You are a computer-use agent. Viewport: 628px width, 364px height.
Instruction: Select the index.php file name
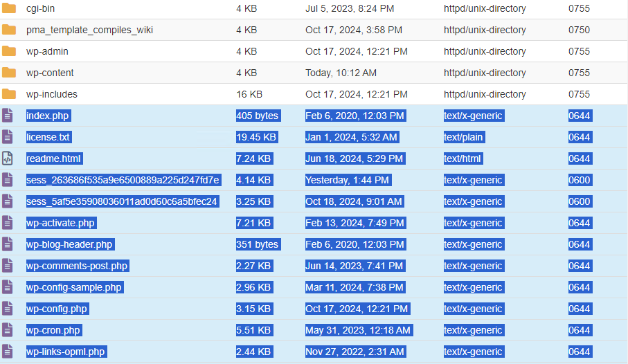point(48,116)
